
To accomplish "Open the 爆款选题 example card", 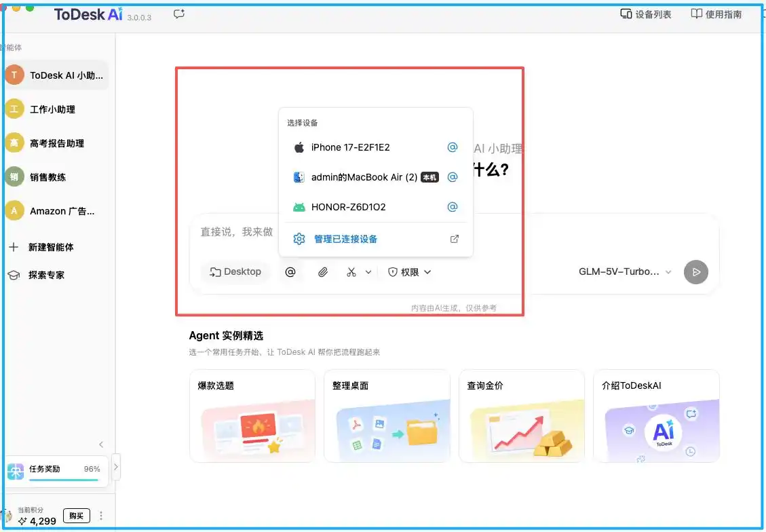I will pos(252,416).
